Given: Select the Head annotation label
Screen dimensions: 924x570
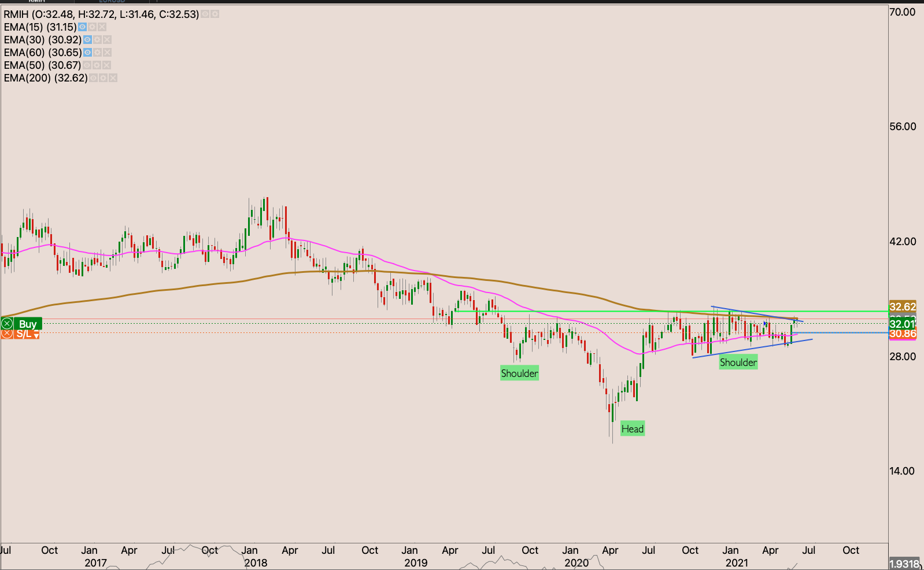Looking at the screenshot, I should coord(632,429).
